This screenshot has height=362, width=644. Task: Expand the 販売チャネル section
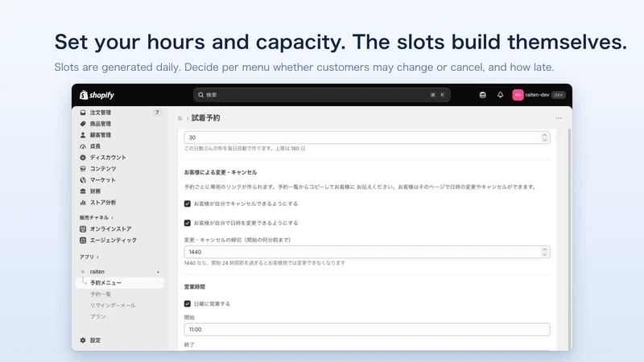pos(97,217)
